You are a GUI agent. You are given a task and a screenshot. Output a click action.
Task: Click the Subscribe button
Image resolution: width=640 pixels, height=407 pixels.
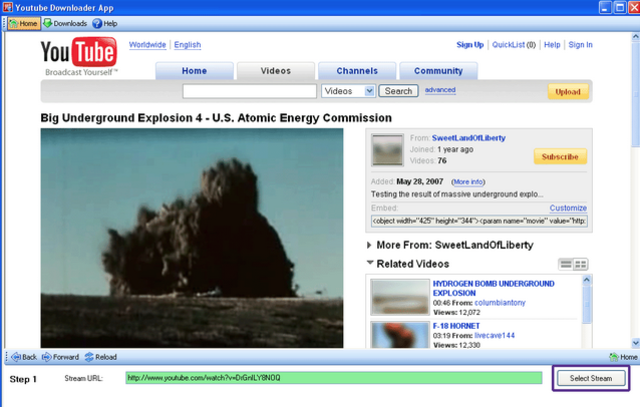point(560,157)
